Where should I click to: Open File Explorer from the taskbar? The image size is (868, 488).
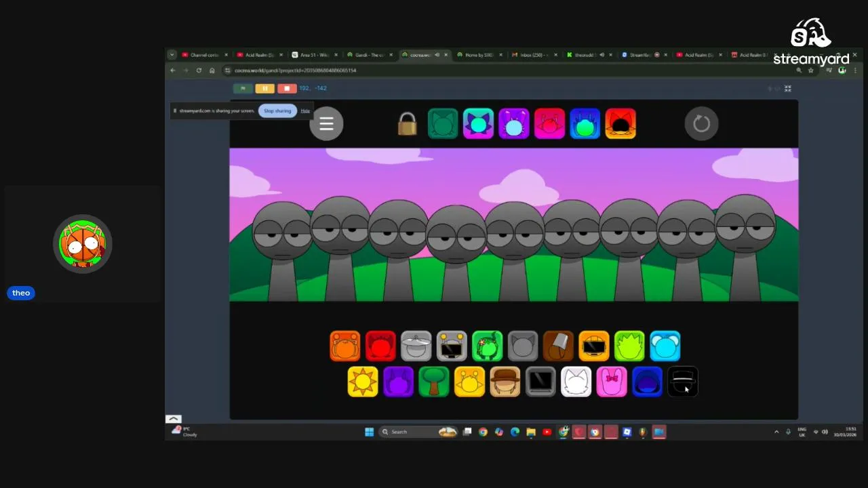[x=531, y=432]
